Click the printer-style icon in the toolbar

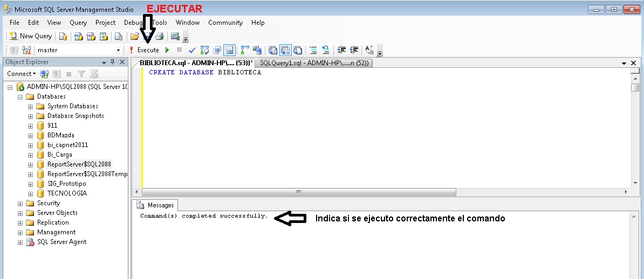(159, 37)
